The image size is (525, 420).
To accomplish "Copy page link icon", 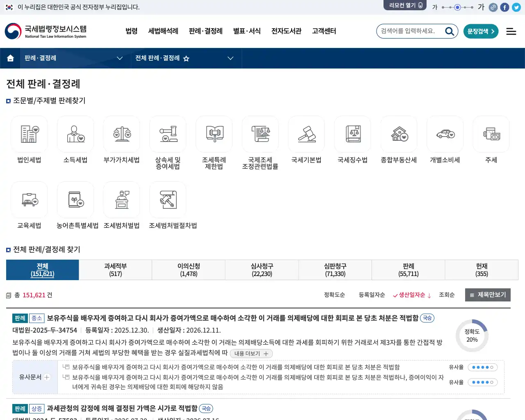I will (x=493, y=7).
